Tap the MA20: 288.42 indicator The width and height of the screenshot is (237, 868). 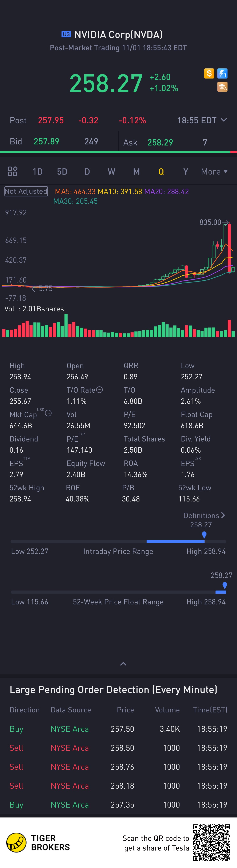tap(167, 191)
